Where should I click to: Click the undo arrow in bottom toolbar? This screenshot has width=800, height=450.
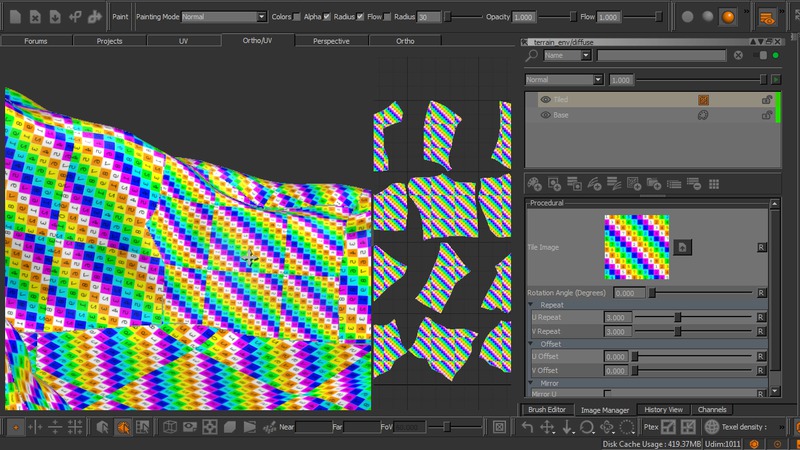(527, 427)
